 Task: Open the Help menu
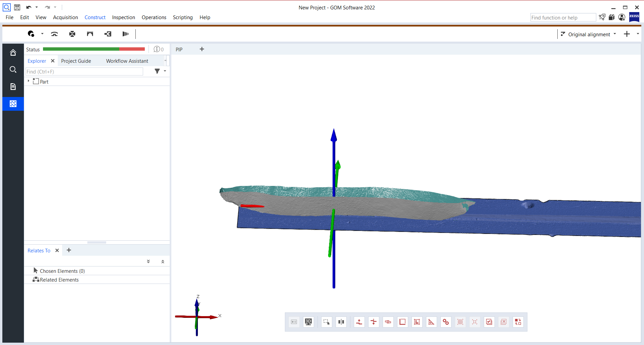tap(205, 17)
